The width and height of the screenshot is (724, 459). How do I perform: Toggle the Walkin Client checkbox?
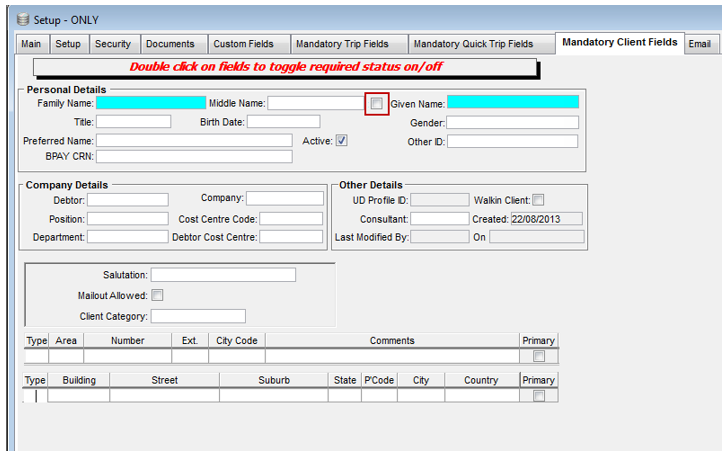click(538, 200)
